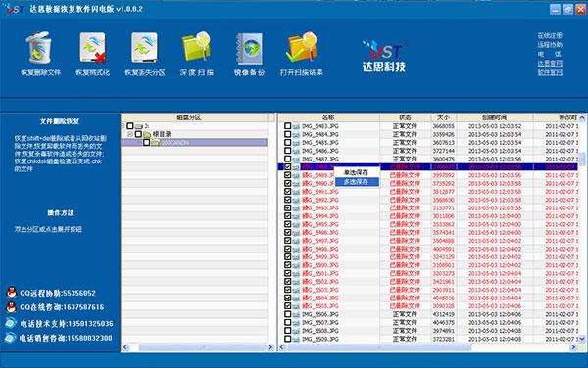Start 深度扫描 deep scan
Screen dimensions: 588x368
(x=197, y=47)
